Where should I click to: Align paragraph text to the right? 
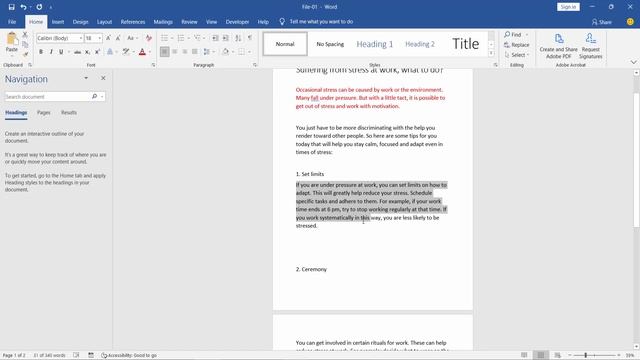tap(185, 52)
